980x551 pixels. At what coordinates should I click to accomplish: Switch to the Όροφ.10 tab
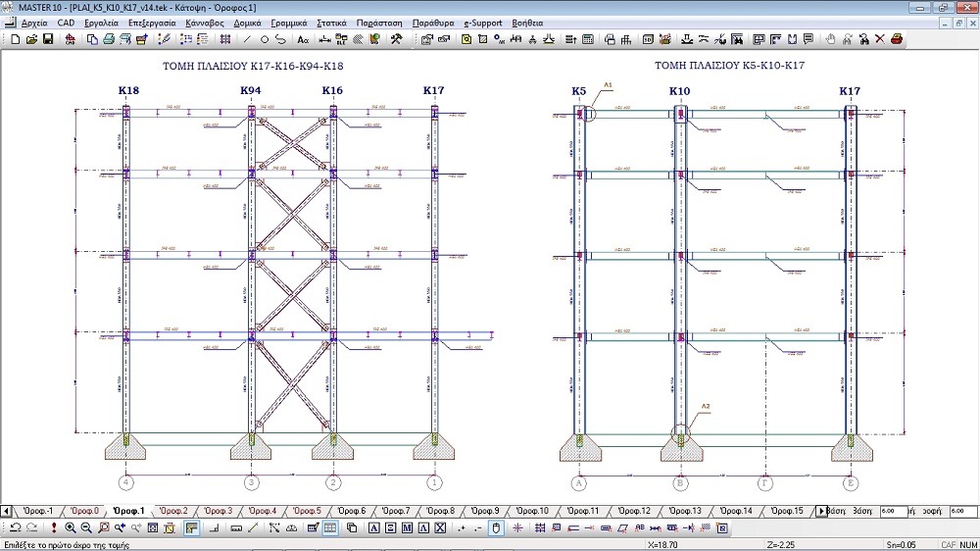(x=532, y=511)
